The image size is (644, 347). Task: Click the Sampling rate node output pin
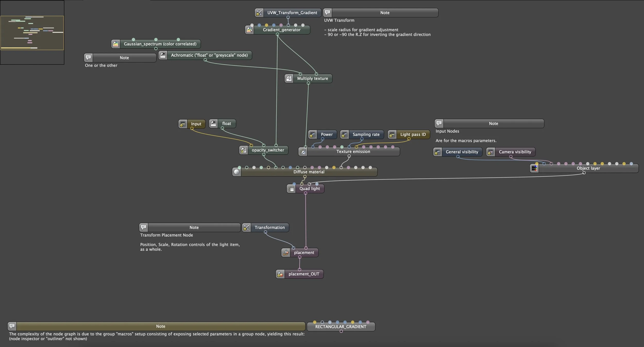[362, 139]
